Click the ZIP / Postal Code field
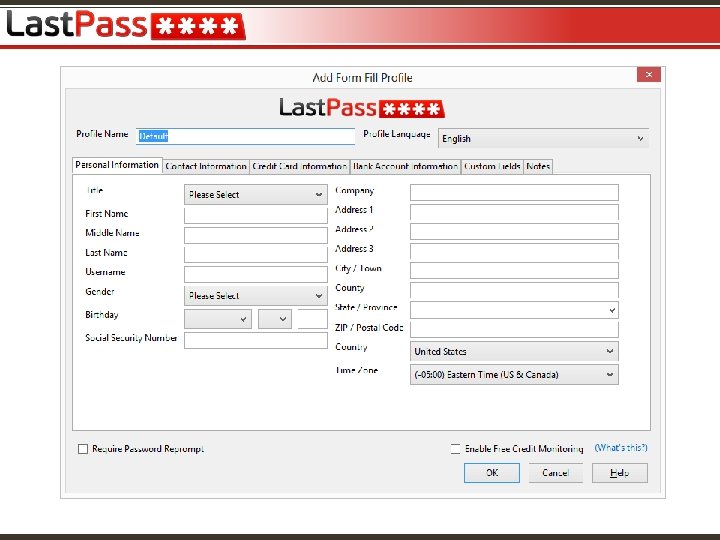The image size is (720, 540). [514, 329]
